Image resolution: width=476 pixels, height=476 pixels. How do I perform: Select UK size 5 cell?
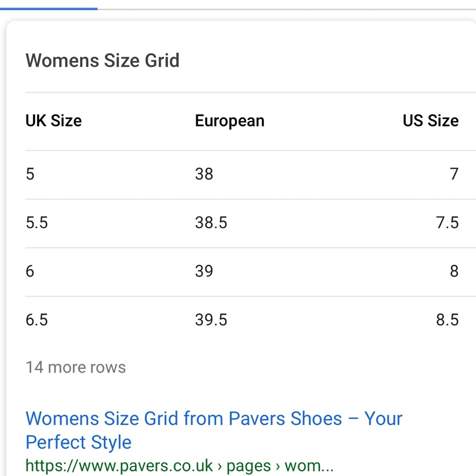(30, 174)
